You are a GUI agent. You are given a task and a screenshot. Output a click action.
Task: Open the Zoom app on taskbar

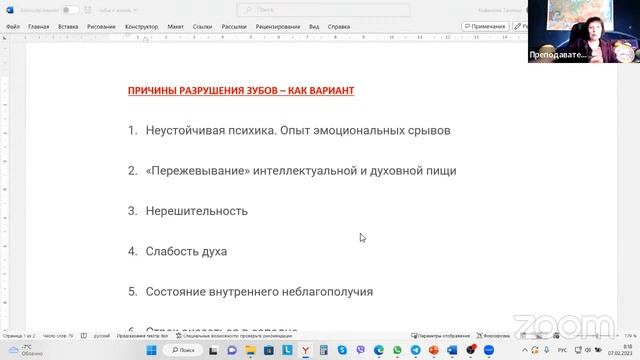(489, 350)
